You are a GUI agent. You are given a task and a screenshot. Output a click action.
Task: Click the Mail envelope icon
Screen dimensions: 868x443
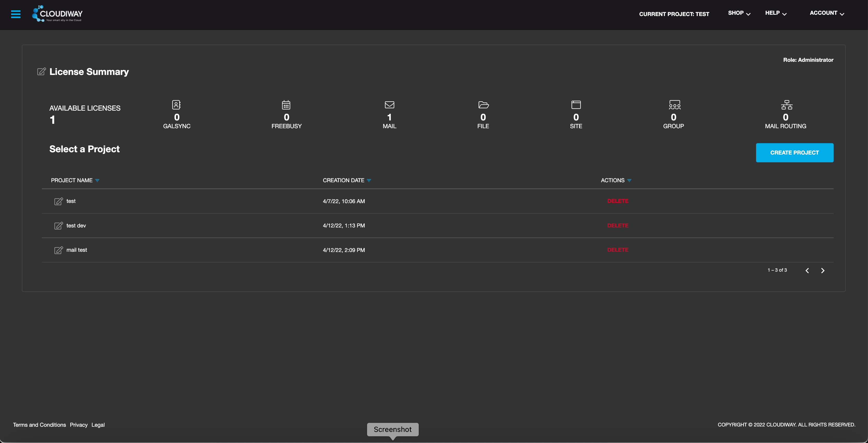tap(389, 105)
